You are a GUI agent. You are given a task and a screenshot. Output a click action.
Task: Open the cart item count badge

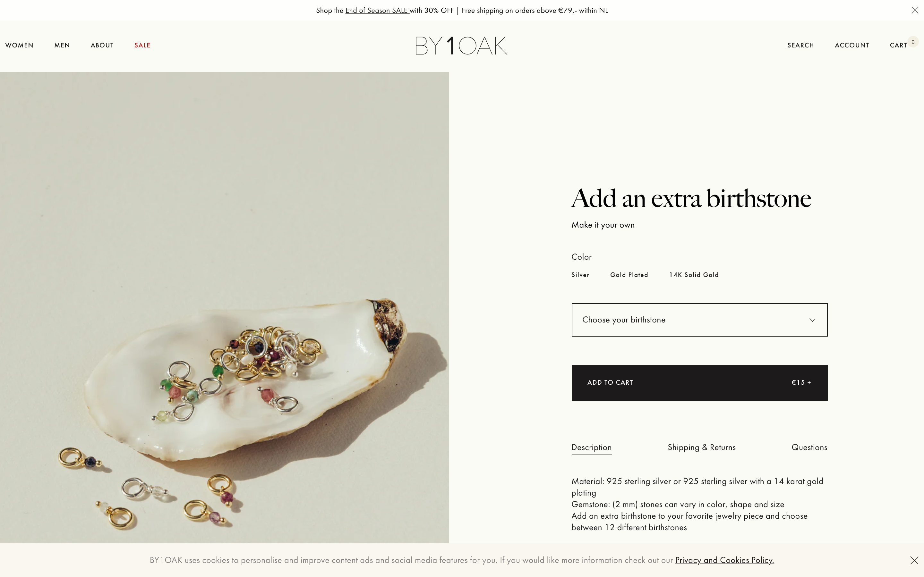point(913,42)
